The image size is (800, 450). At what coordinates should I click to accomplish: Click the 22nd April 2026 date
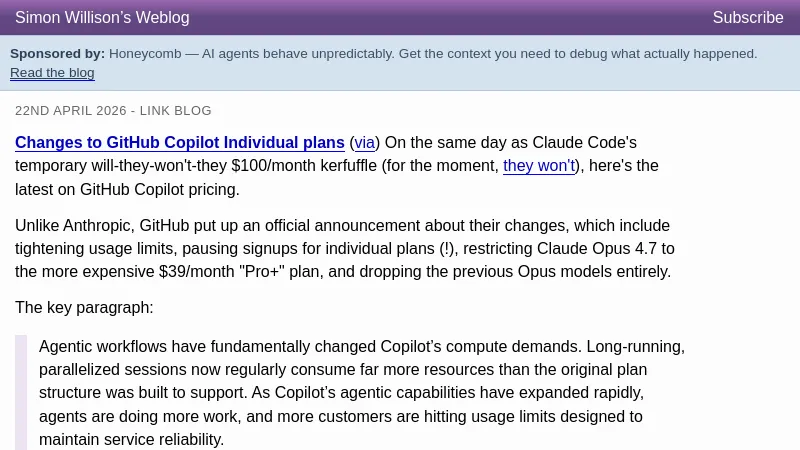tap(70, 111)
